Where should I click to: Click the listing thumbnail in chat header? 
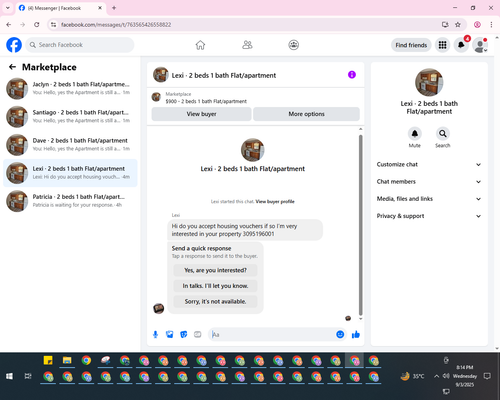tap(160, 75)
